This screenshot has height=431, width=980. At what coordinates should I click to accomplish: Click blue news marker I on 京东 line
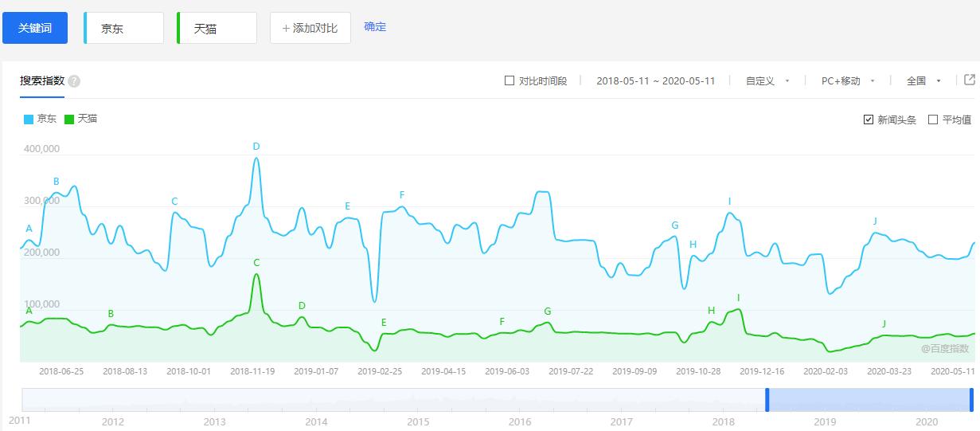729,202
